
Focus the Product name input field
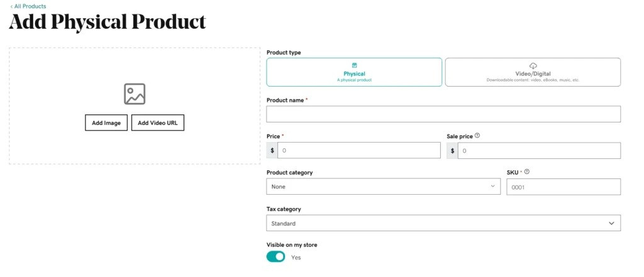pos(443,114)
